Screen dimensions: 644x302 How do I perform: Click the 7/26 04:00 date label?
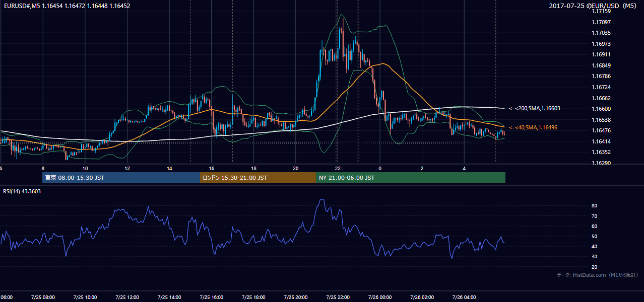pyautogui.click(x=465, y=297)
